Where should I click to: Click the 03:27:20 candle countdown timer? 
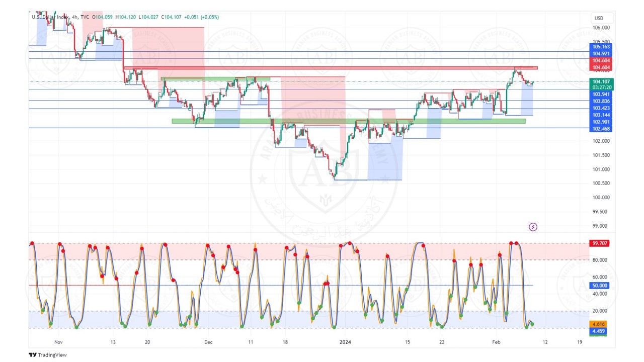(601, 87)
